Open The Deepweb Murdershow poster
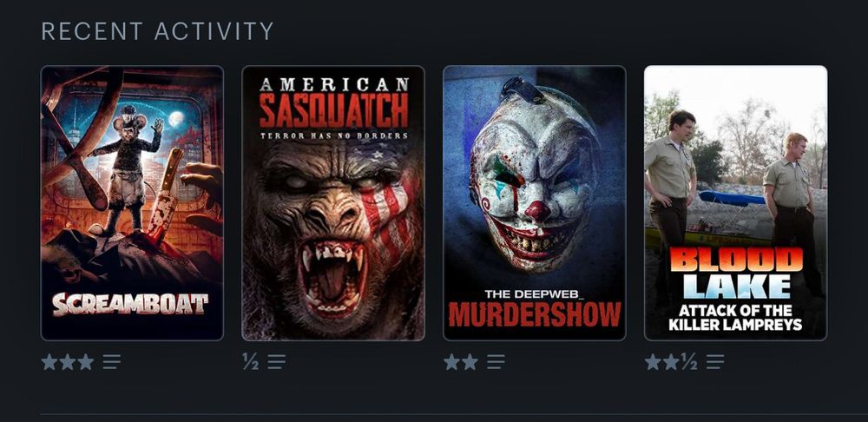 [534, 203]
